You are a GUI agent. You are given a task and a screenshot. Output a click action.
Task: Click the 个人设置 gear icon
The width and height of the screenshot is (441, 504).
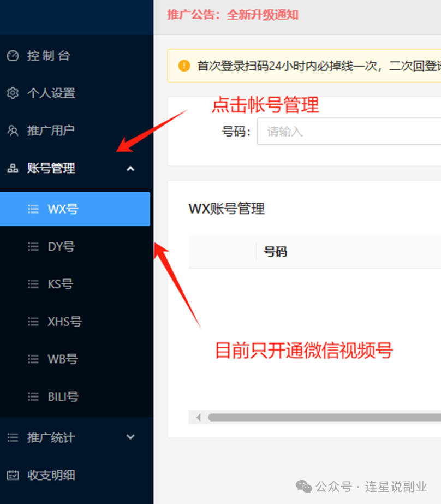13,93
